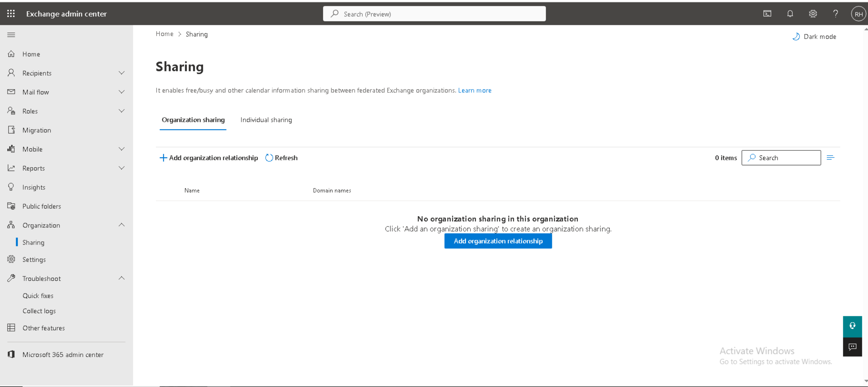Open the feedback chat icon
This screenshot has width=868, height=387.
[852, 347]
